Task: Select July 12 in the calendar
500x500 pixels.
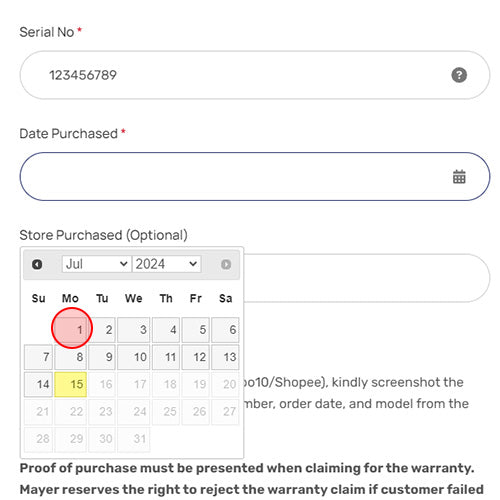Action: (196, 357)
